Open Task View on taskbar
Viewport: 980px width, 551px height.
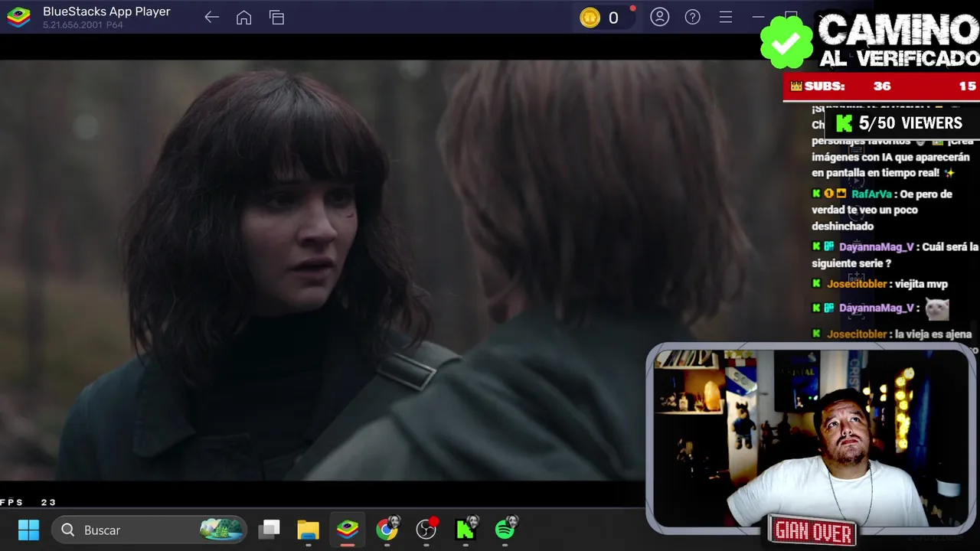click(269, 530)
